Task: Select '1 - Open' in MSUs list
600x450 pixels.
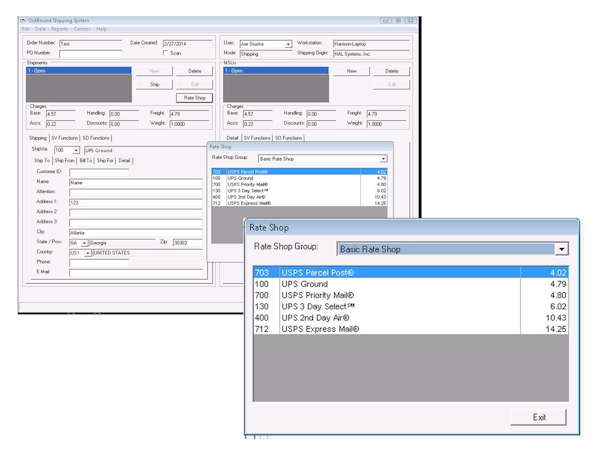Action: click(276, 71)
